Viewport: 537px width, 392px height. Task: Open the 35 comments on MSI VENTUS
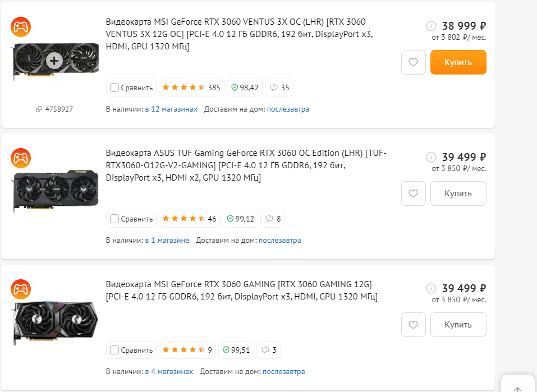[279, 87]
